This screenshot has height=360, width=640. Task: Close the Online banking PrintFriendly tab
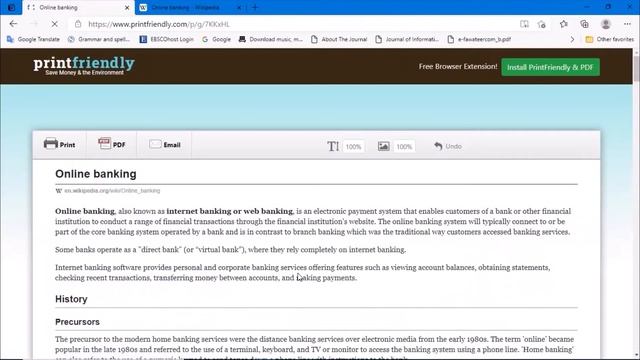(x=127, y=7)
